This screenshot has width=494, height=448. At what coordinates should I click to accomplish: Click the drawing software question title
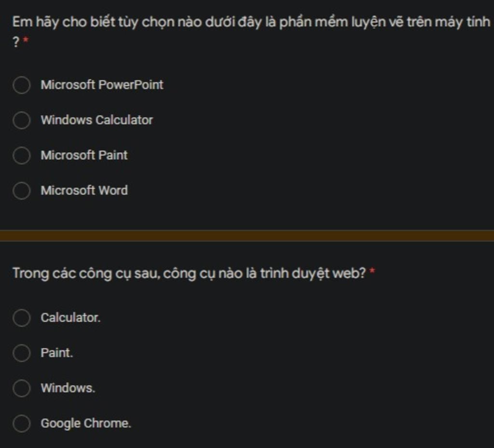point(251,22)
